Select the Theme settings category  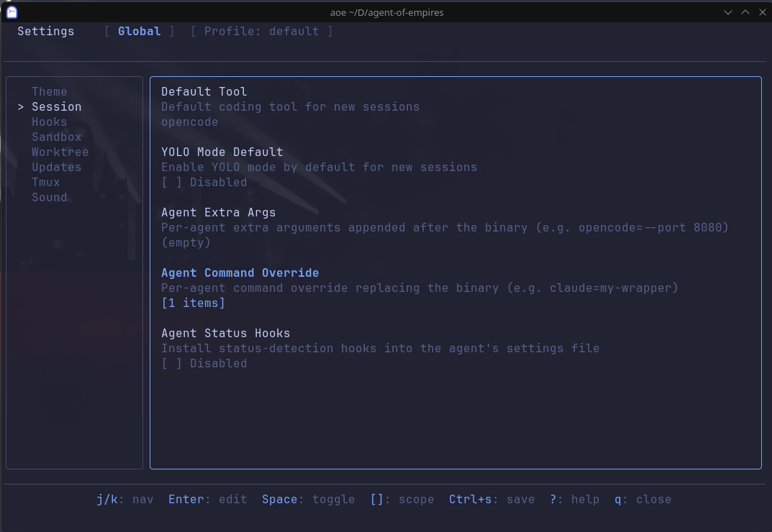click(x=49, y=91)
